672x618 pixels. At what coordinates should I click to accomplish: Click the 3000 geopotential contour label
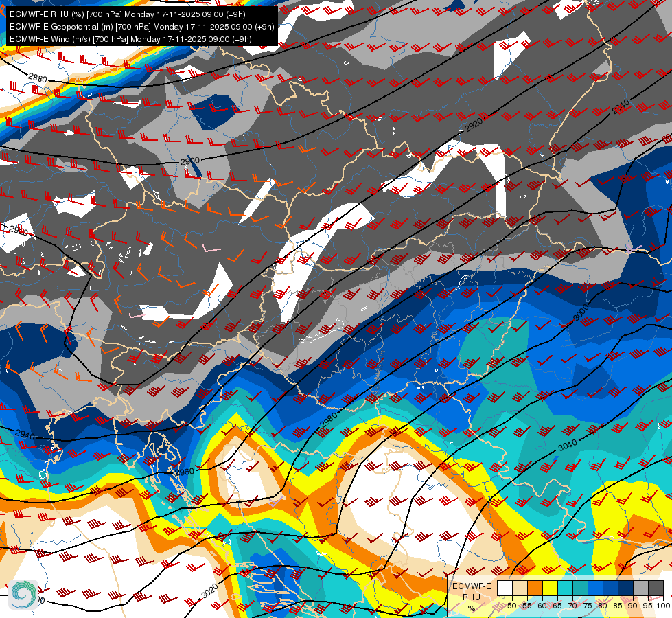click(581, 312)
